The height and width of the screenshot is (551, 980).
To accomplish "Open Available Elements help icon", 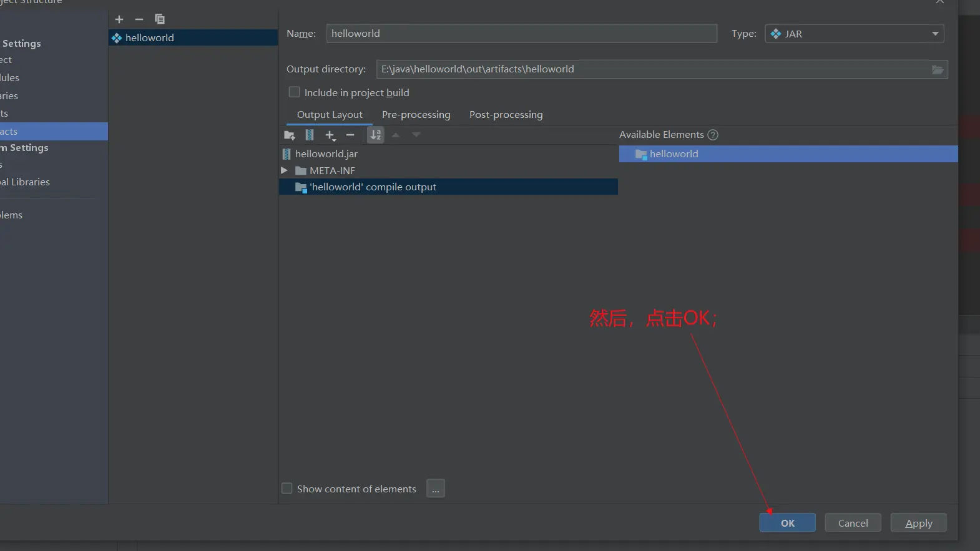I will [x=713, y=135].
